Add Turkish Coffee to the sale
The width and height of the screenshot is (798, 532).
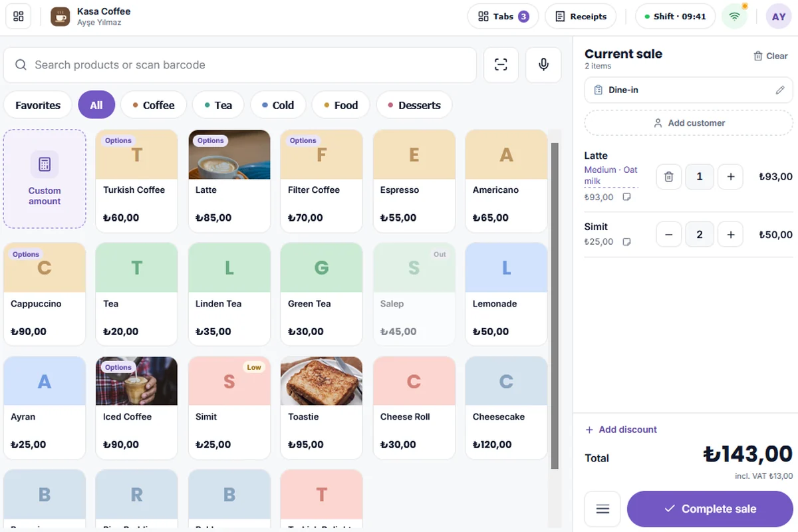pyautogui.click(x=137, y=181)
